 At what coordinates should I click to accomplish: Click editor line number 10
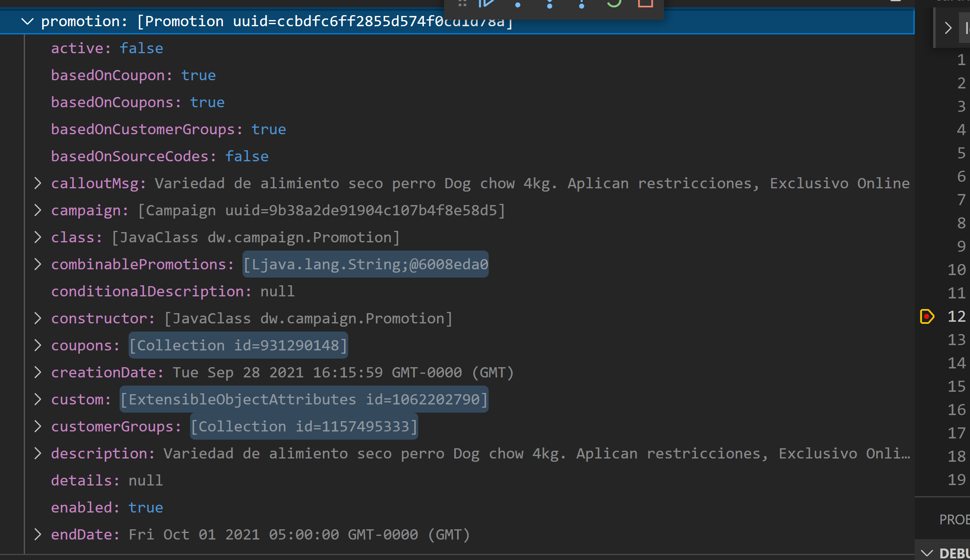click(x=956, y=270)
